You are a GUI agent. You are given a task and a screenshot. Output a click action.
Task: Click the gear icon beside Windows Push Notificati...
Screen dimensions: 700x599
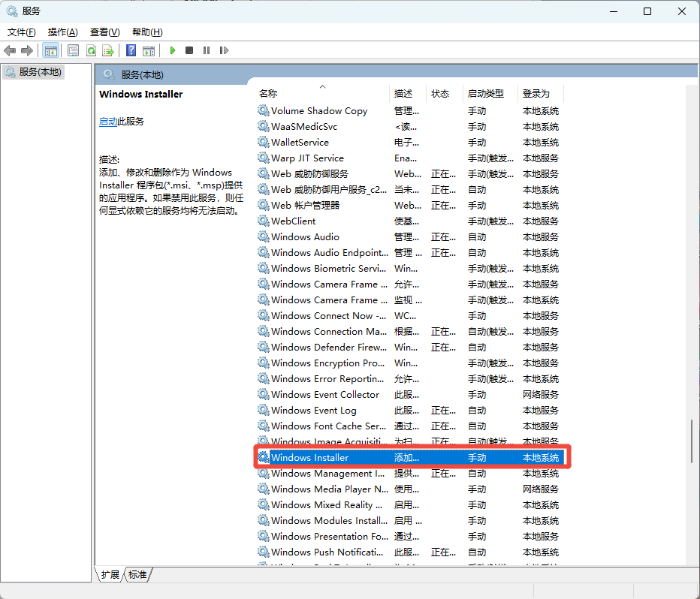click(264, 552)
